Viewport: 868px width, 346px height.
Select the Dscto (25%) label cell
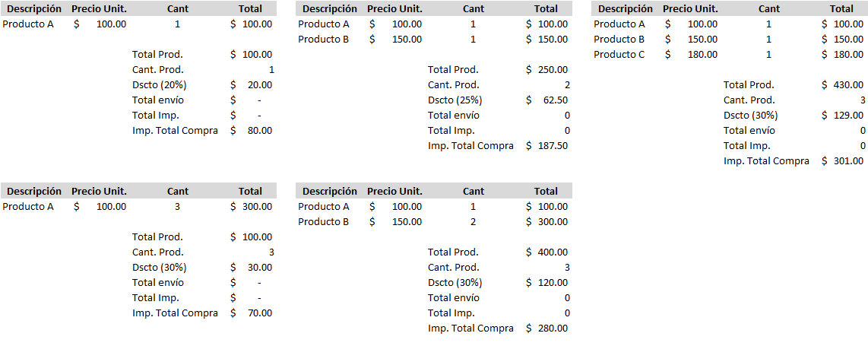tap(455, 100)
